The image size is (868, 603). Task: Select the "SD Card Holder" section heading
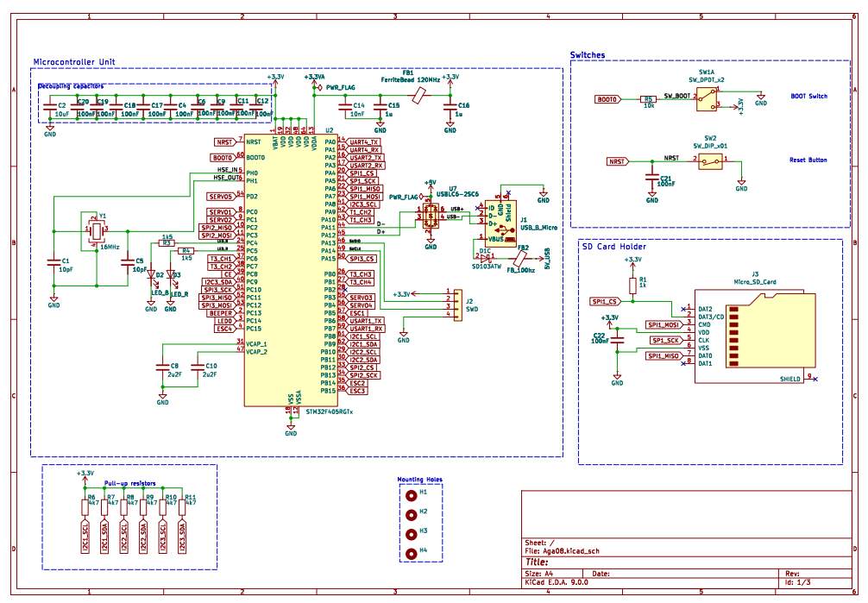[x=614, y=247]
